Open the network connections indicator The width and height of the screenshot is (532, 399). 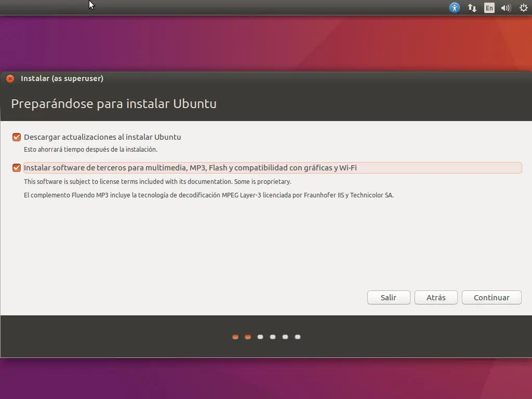tap(472, 8)
